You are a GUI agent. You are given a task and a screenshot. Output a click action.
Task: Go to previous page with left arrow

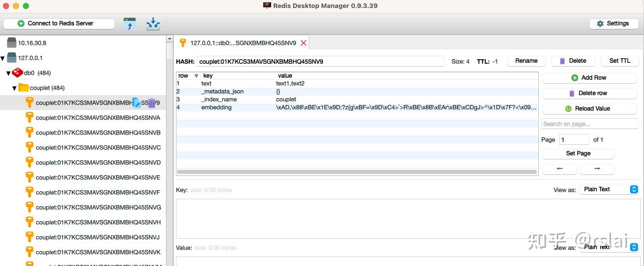click(560, 169)
